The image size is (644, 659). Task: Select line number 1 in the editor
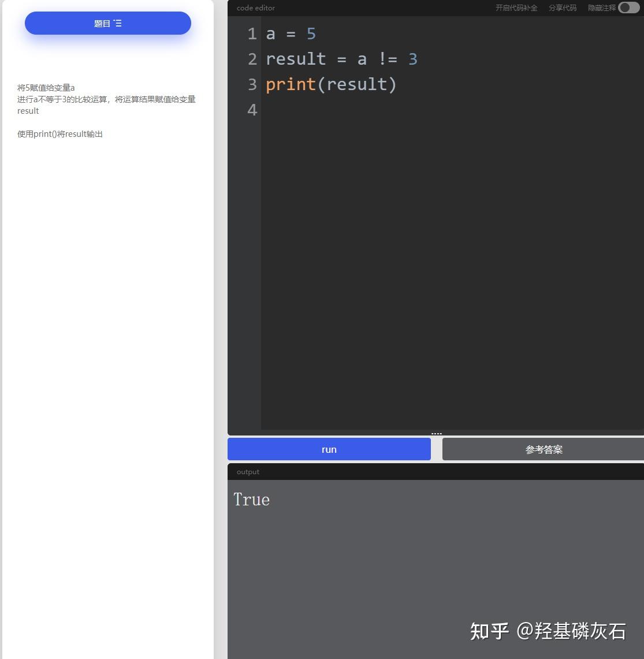click(251, 33)
